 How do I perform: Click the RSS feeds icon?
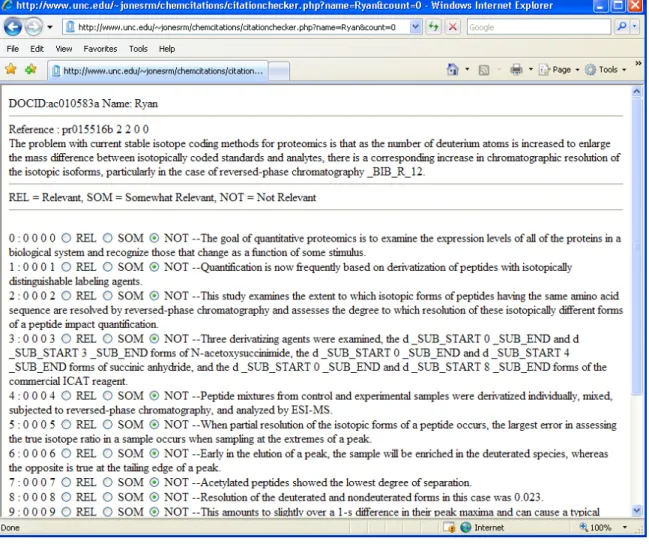(484, 70)
